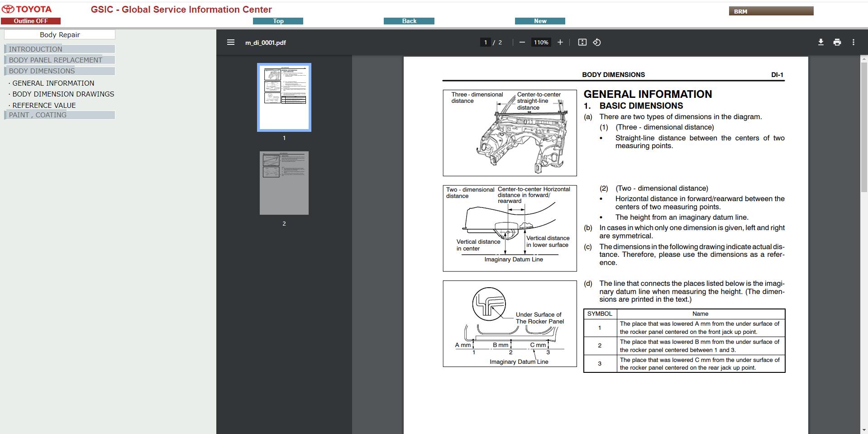
Task: Click 'Center-to-center straight-line distance' label
Action: point(539,101)
